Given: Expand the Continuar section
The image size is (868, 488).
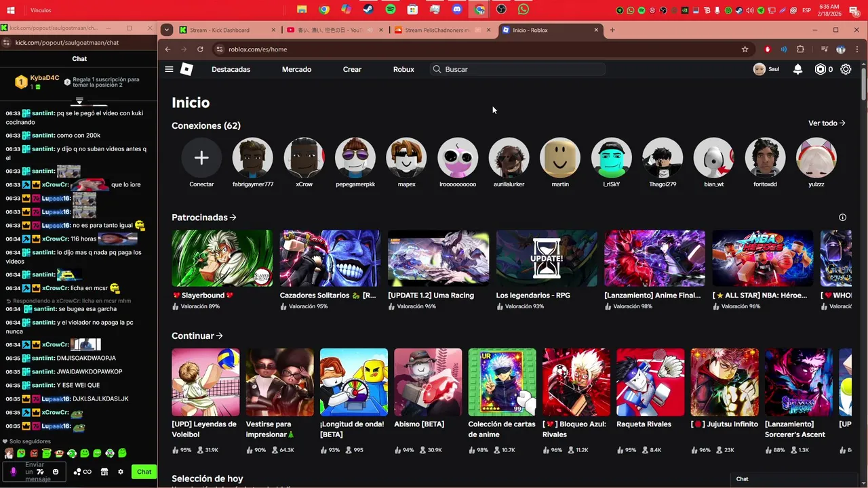Looking at the screenshot, I should [x=197, y=336].
